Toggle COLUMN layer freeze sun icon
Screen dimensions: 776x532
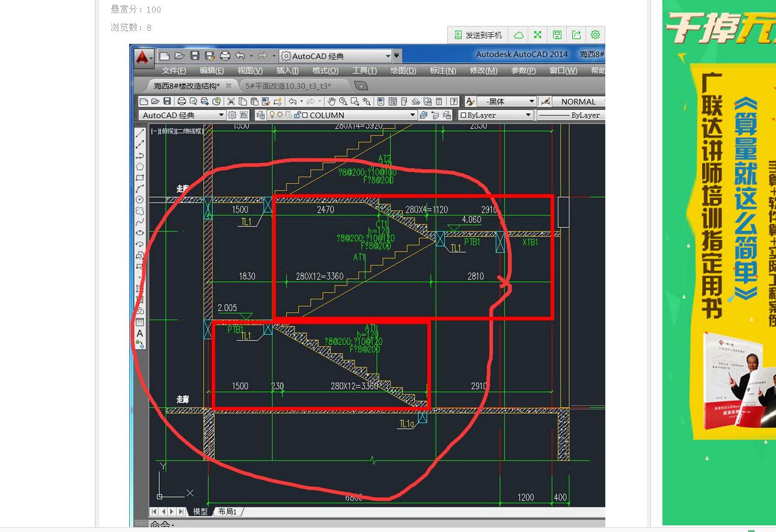click(x=280, y=115)
